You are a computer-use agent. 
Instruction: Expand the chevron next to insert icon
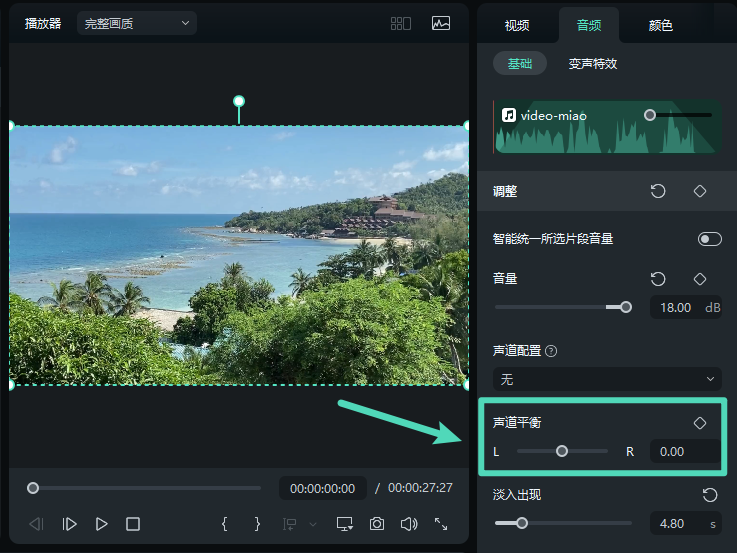pyautogui.click(x=313, y=524)
